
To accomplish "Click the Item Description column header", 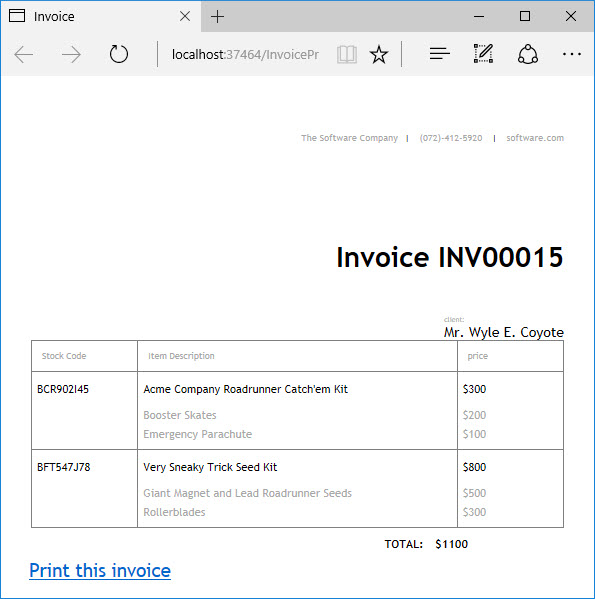I will 181,356.
